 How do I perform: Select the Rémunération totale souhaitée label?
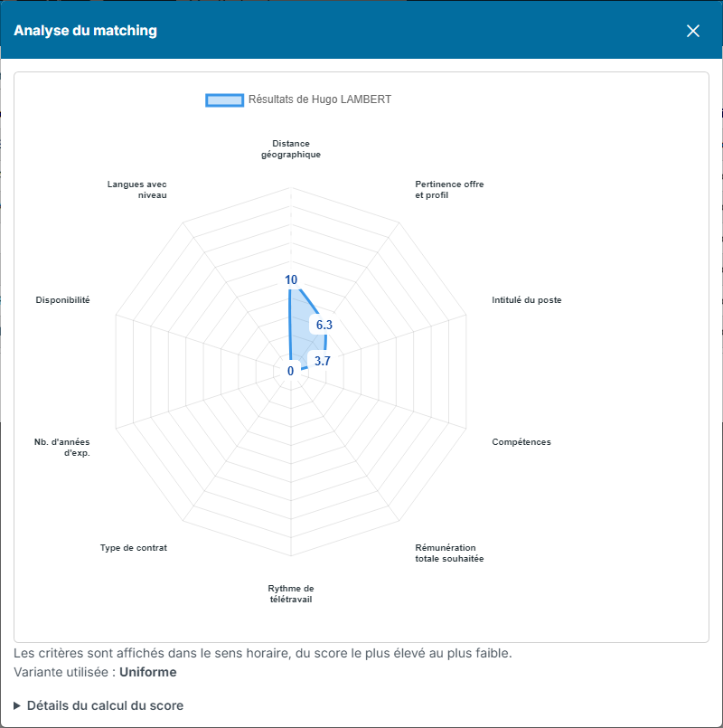pyautogui.click(x=449, y=553)
